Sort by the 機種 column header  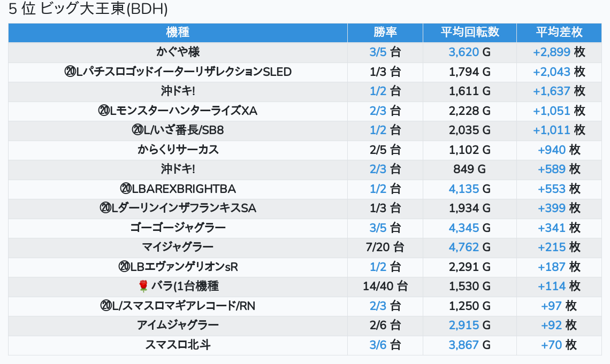(x=178, y=33)
